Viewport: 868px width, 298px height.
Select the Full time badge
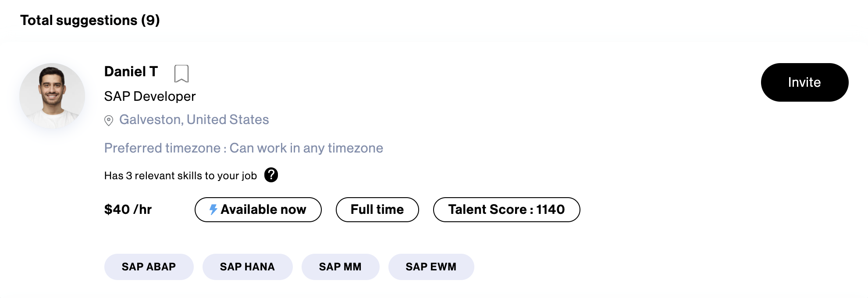coord(377,209)
